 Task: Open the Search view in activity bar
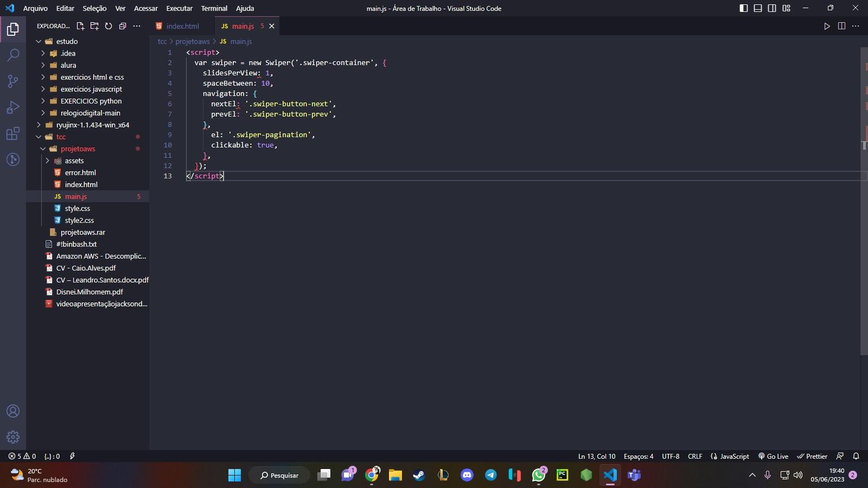[13, 55]
